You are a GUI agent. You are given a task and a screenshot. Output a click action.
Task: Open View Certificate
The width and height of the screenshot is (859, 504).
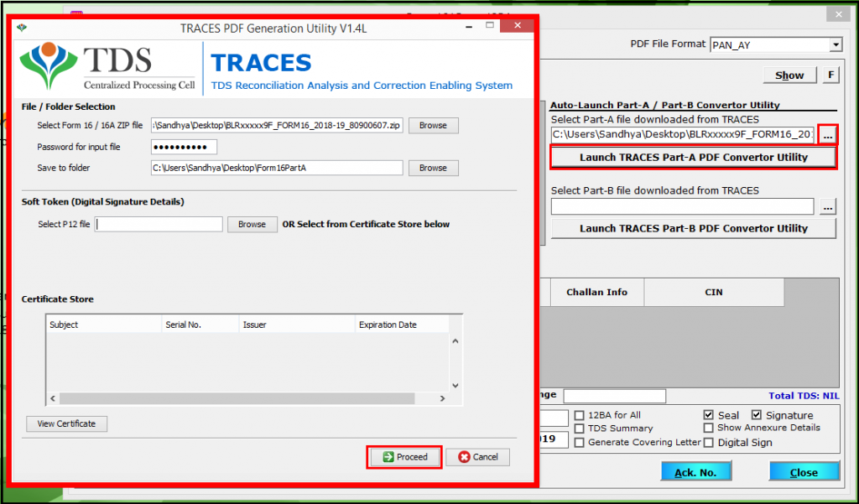67,424
